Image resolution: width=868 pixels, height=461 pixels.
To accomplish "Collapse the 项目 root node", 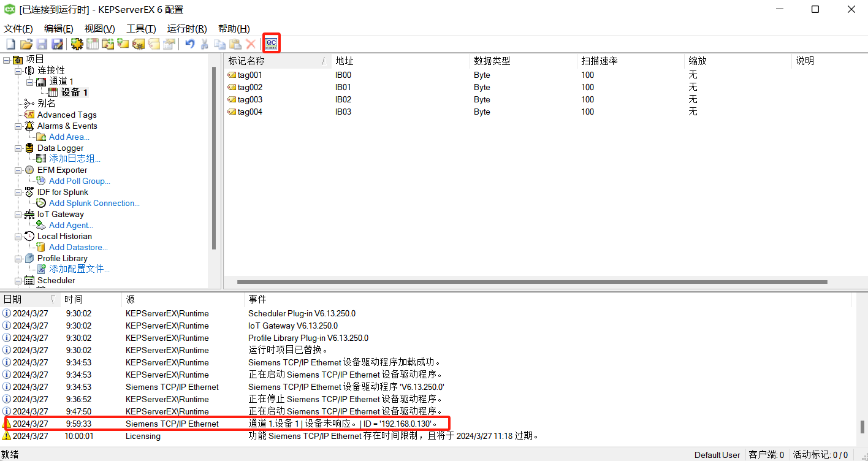I will [6, 59].
